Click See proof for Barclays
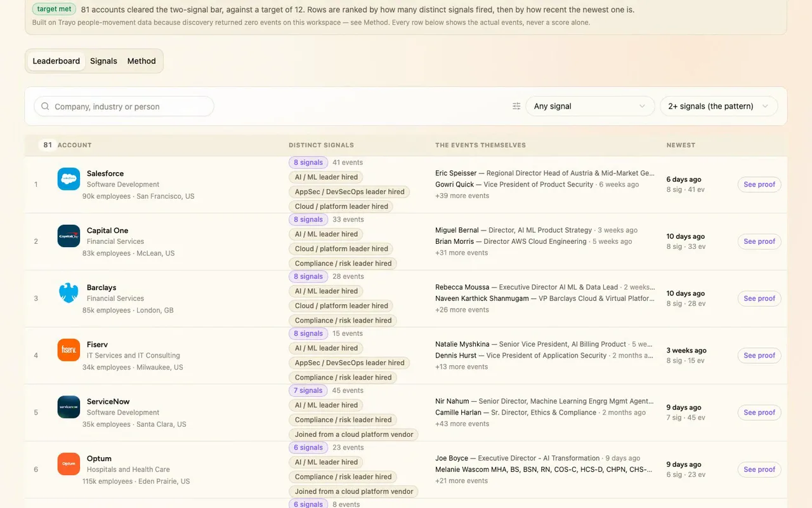This screenshot has height=508, width=812. click(x=759, y=298)
